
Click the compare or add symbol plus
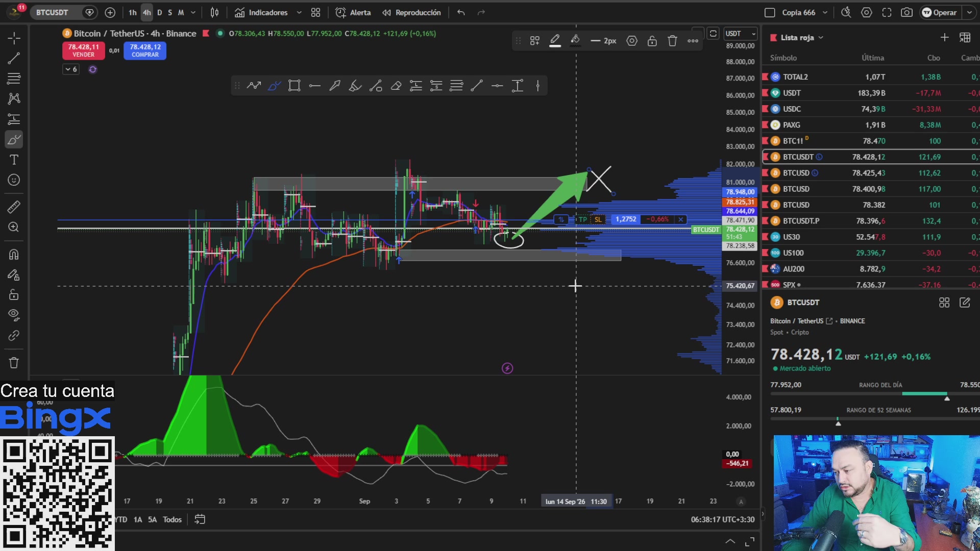(110, 12)
